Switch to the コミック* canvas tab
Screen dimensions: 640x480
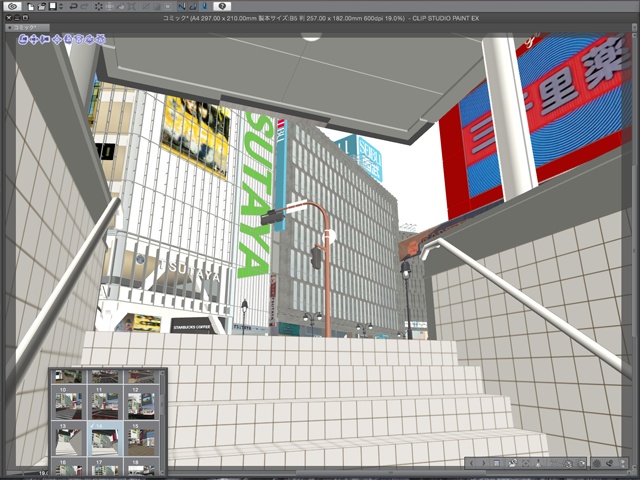click(27, 27)
